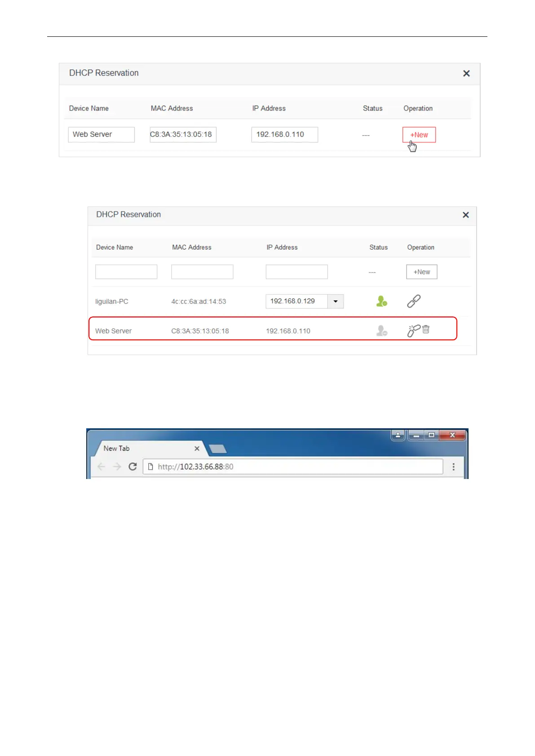Edit IP address field 192.168.0.110
Screen dimensions: 535x756
(x=285, y=135)
